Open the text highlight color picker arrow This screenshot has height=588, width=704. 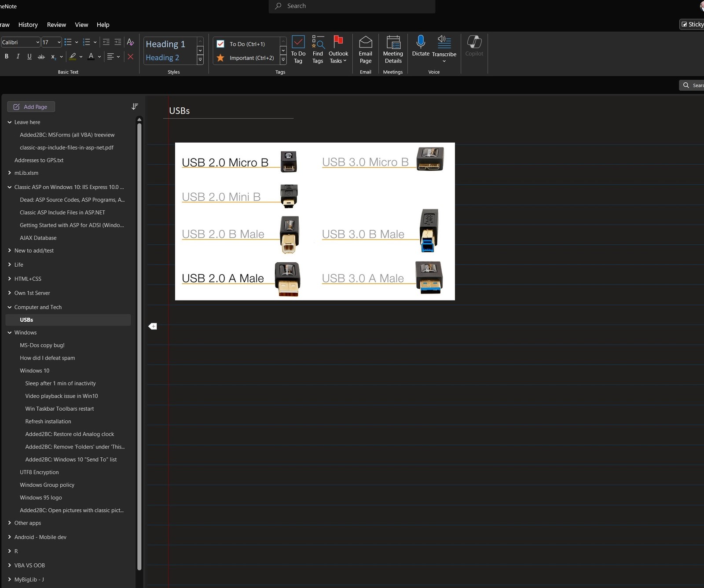coord(81,56)
